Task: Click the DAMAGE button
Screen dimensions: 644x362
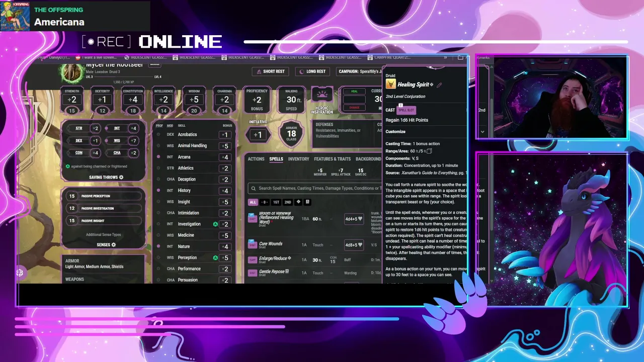Action: (x=354, y=107)
